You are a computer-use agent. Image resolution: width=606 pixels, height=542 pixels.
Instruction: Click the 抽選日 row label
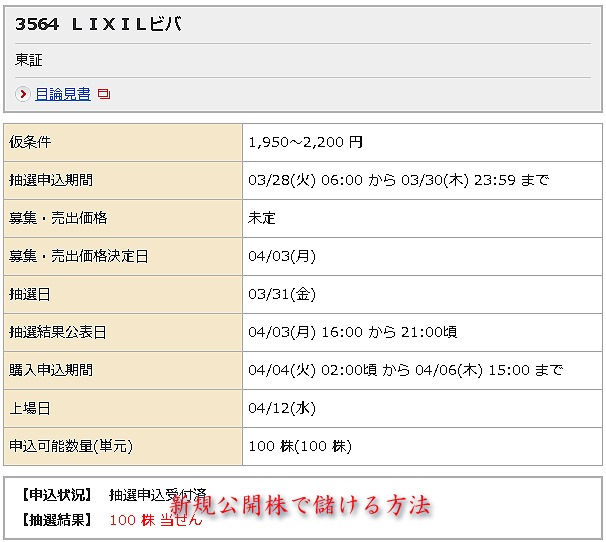pyautogui.click(x=30, y=294)
